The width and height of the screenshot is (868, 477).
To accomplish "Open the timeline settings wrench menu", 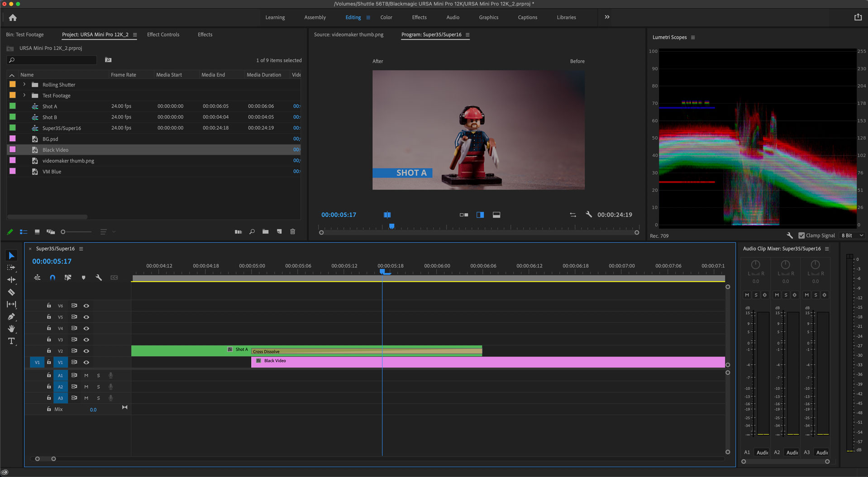I will click(99, 277).
